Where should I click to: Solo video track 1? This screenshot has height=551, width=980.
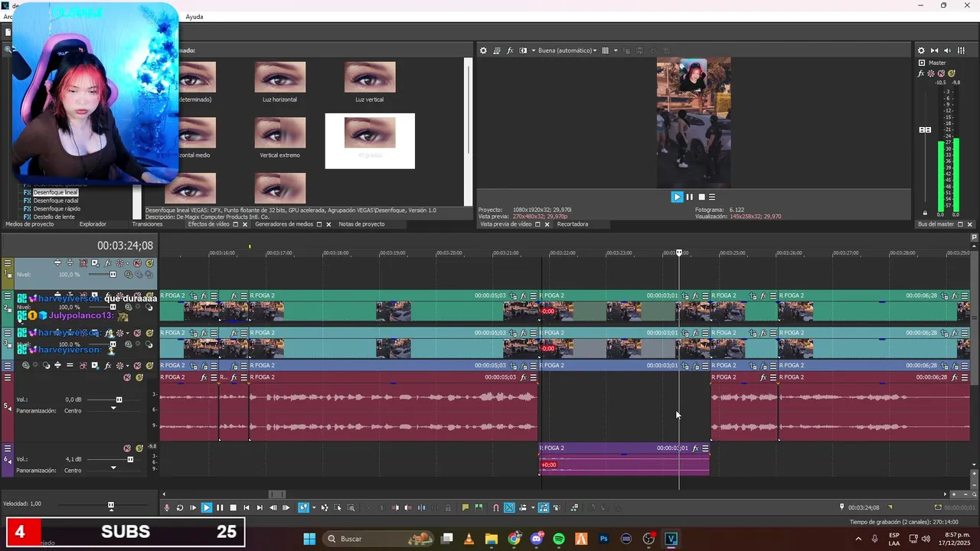click(x=149, y=263)
